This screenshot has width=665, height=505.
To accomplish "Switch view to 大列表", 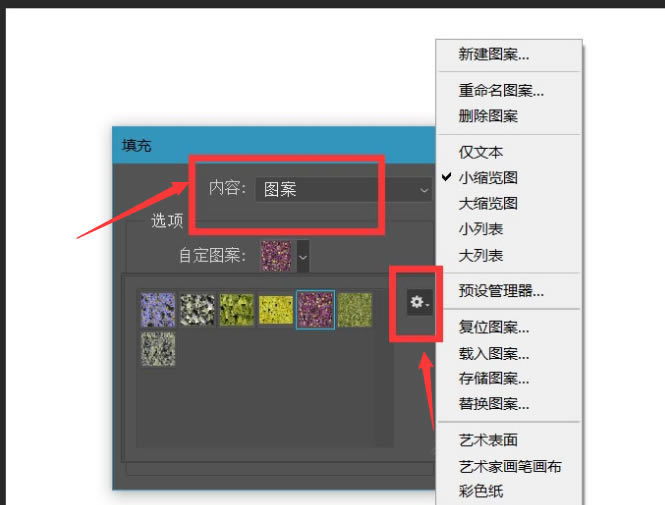I will click(509, 256).
